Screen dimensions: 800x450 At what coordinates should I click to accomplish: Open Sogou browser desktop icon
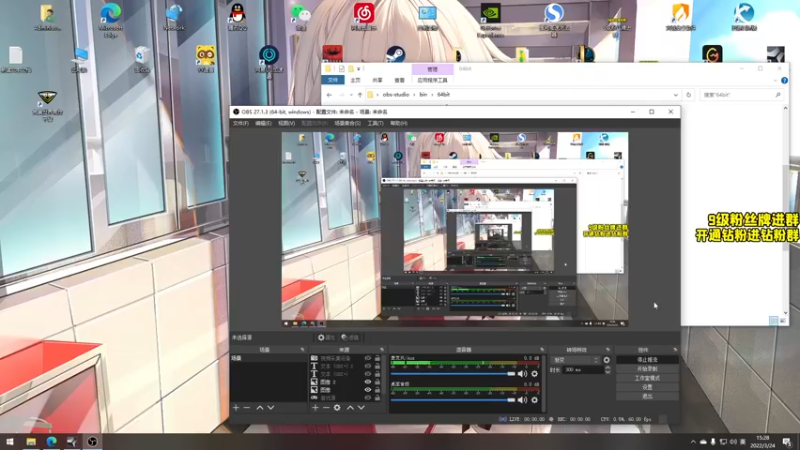tap(554, 19)
